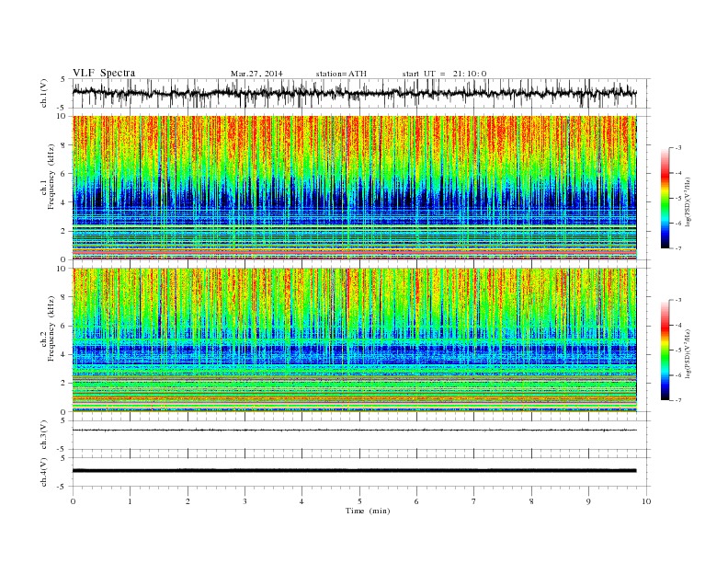Click the ch.1 spectrogram color scale bar
Image resolution: width=728 pixels, height=563 pixels.
click(x=665, y=198)
